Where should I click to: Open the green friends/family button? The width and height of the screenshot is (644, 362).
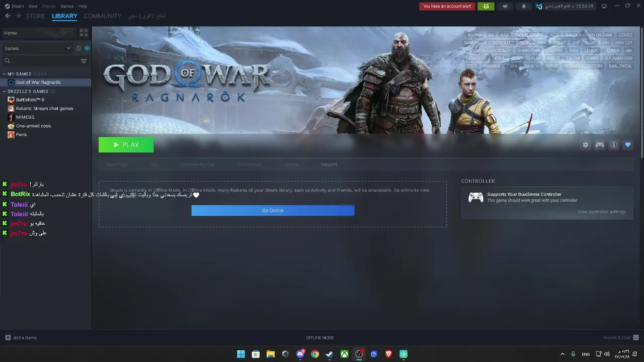486,7
